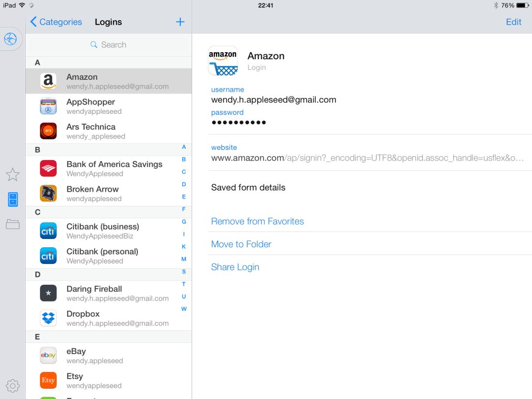Focus the Search field
This screenshot has height=399, width=532.
[108, 45]
